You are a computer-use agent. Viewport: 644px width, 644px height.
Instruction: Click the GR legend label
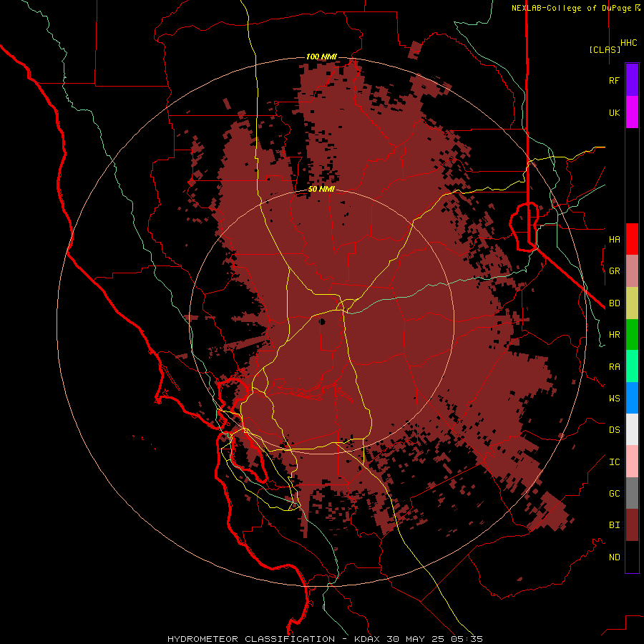(614, 271)
